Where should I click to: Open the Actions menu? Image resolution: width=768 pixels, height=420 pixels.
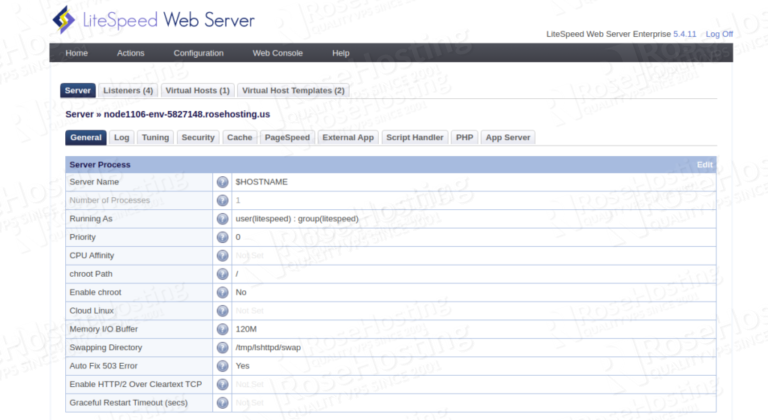point(130,53)
